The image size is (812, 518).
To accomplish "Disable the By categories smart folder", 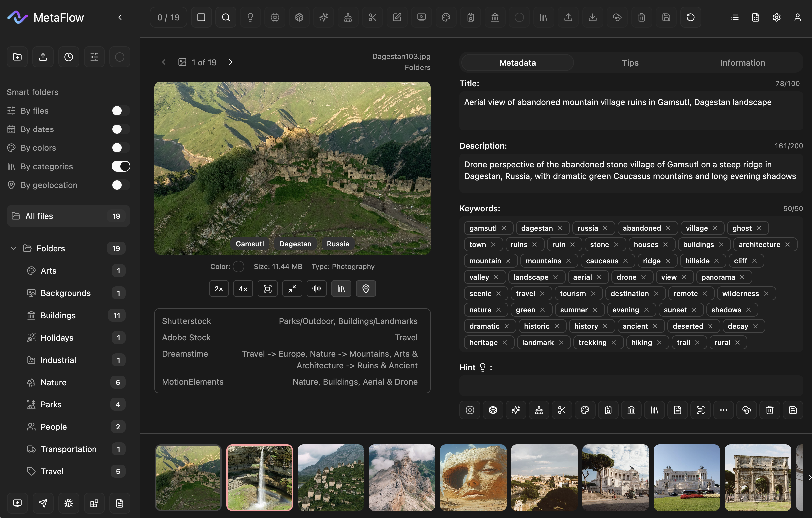I will coord(121,166).
